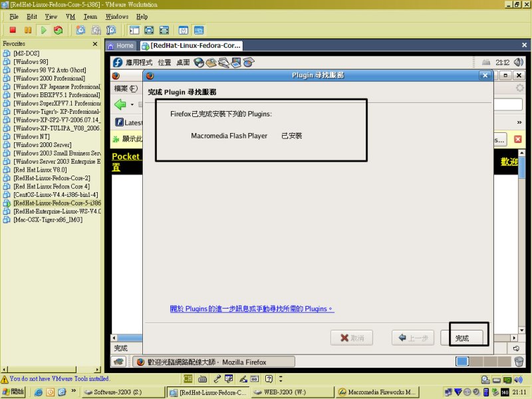Click the green Power On play icon
Image resolution: width=532 pixels, height=399 pixels.
coord(43,30)
